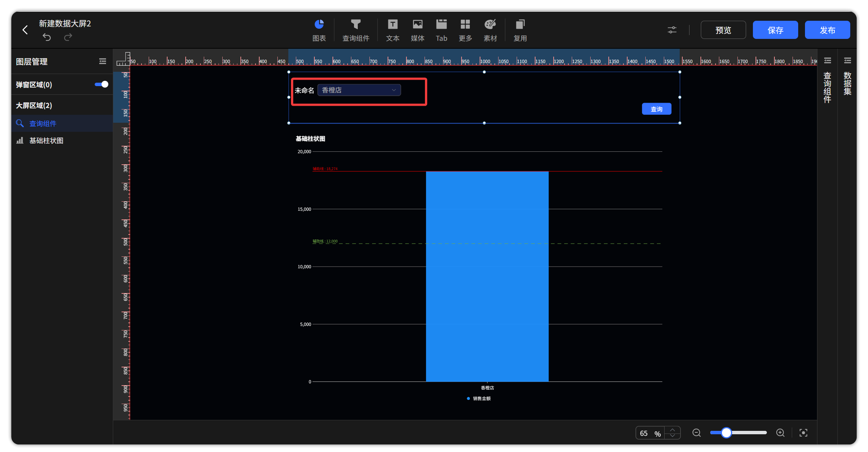
Task: Add a 查询组件 from the toolbar
Action: 356,30
